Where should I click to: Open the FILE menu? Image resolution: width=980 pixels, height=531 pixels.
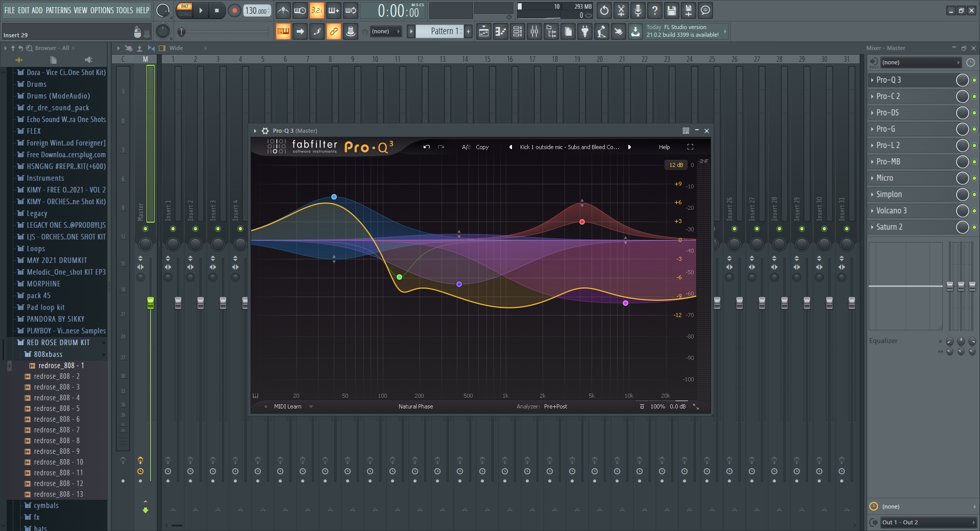tap(10, 10)
